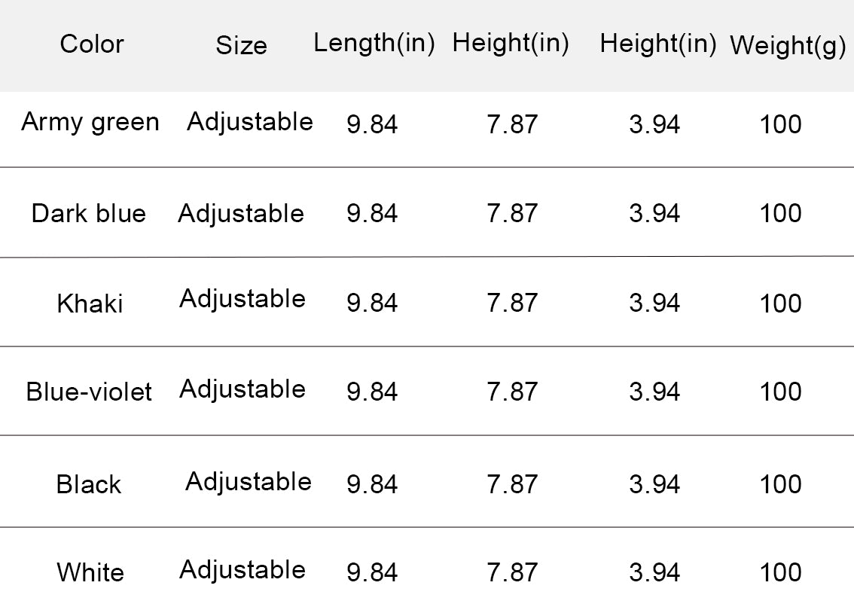The image size is (854, 616).
Task: Click 9.84 length in the Dark blue row
Action: [372, 214]
